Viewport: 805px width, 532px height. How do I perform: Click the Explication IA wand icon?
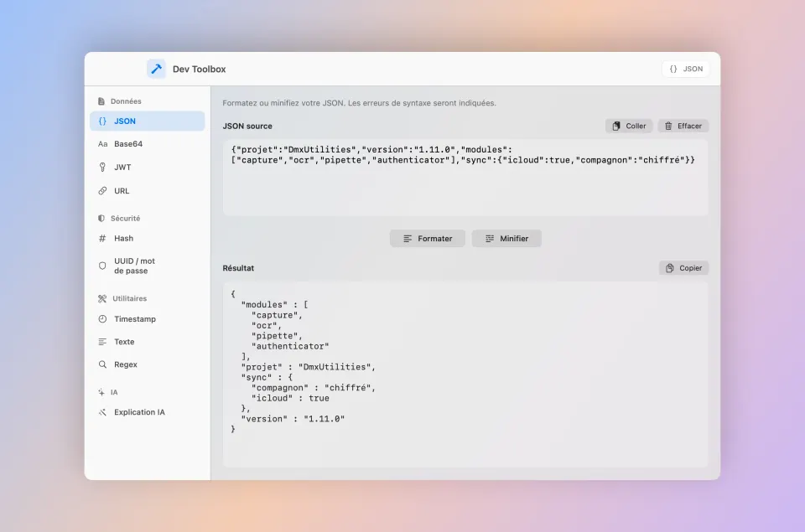(102, 412)
